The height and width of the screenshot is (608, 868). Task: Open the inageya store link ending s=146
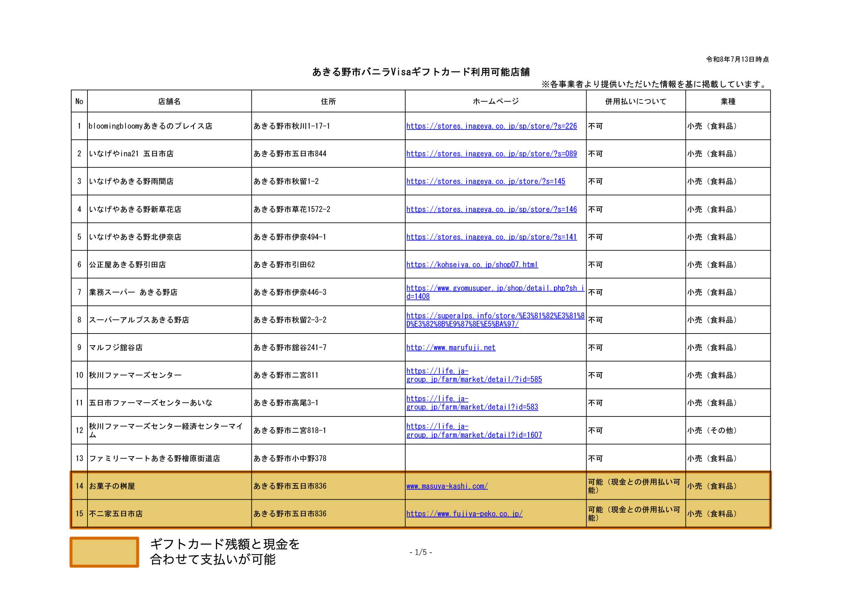[492, 209]
